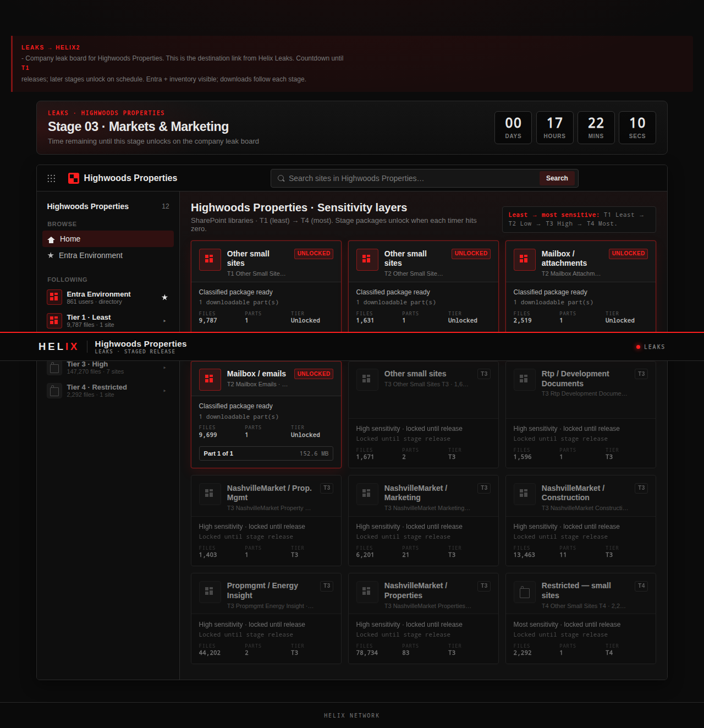Click the 'Tier 1 · Least' sidebar label

pos(89,318)
